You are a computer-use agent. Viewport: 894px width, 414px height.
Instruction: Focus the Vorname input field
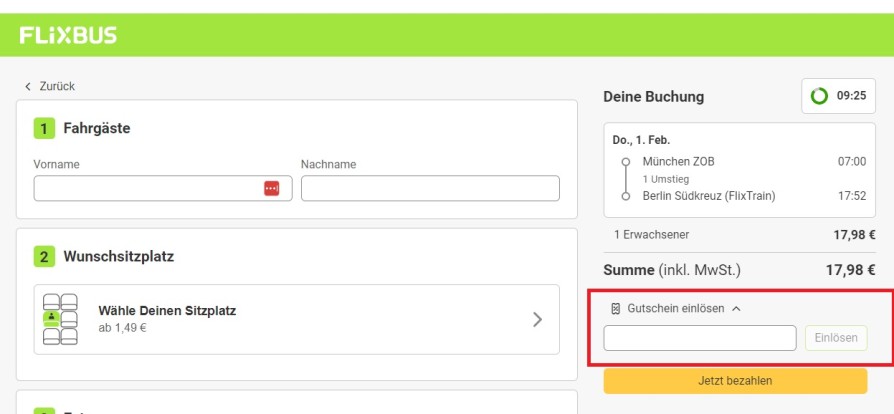click(162, 188)
